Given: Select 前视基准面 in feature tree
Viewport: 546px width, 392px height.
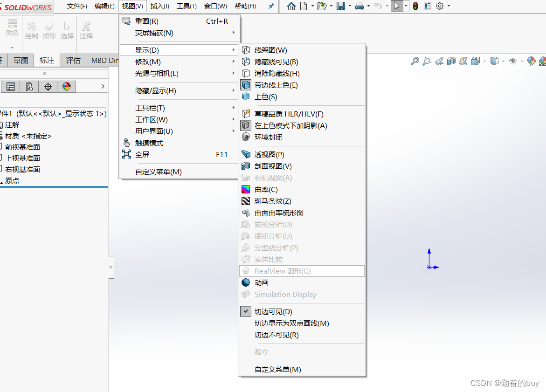Looking at the screenshot, I should click(x=23, y=147).
